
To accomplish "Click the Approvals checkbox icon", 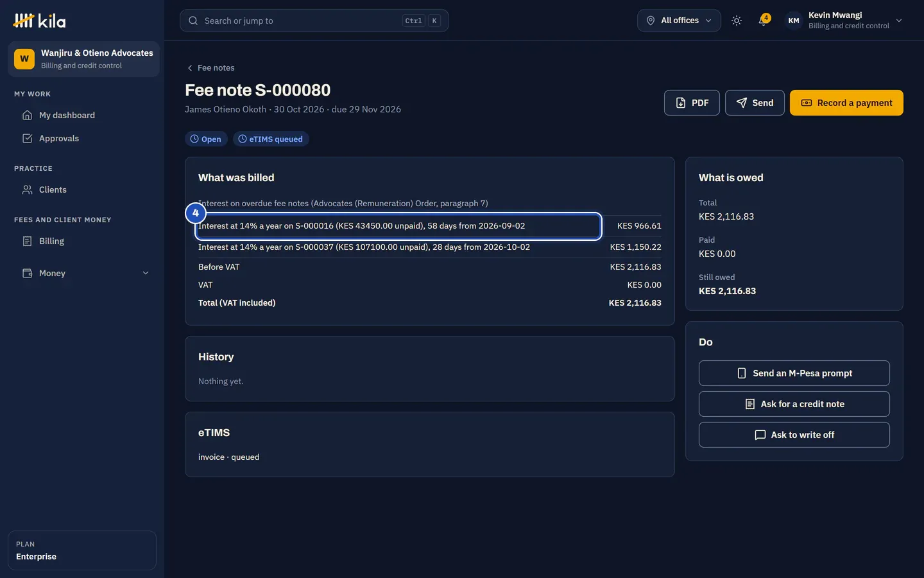I will click(27, 138).
